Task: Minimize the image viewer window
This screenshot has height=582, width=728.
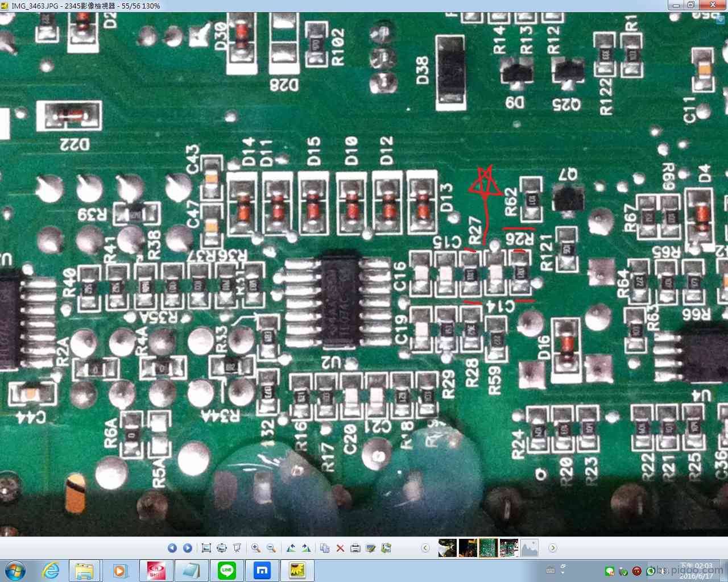Action: [676, 5]
